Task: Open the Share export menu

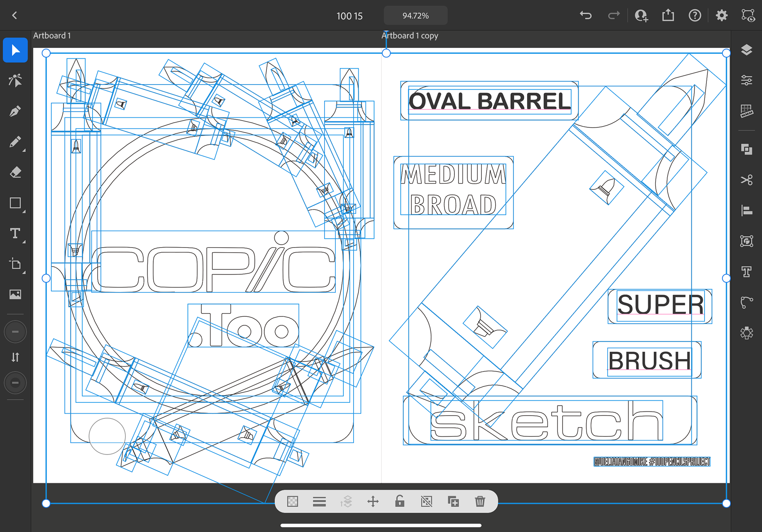Action: 668,15
